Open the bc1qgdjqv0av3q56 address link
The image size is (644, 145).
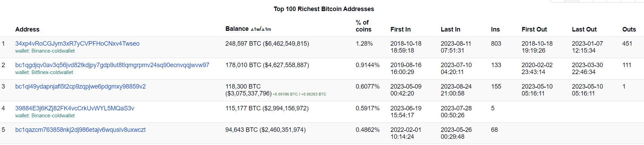[112, 65]
